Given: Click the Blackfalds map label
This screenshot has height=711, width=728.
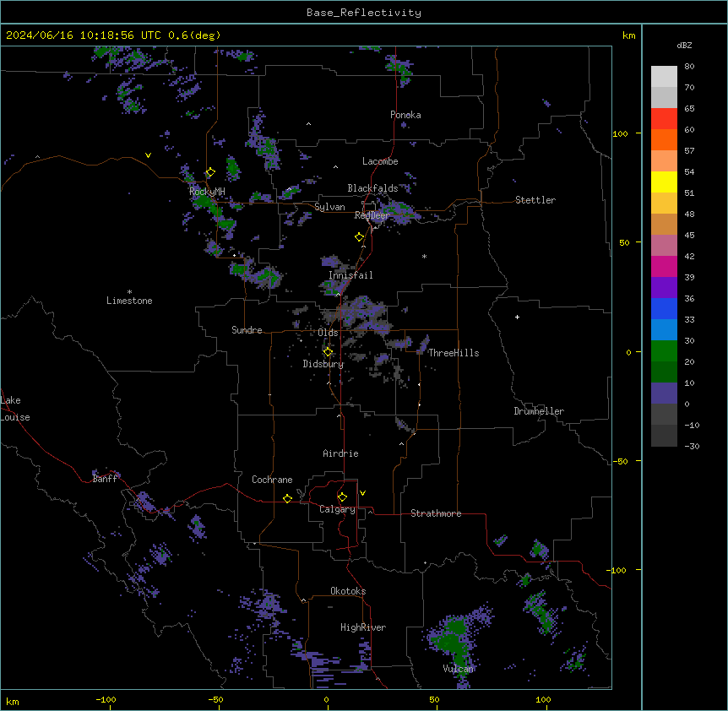Looking at the screenshot, I should (x=372, y=188).
